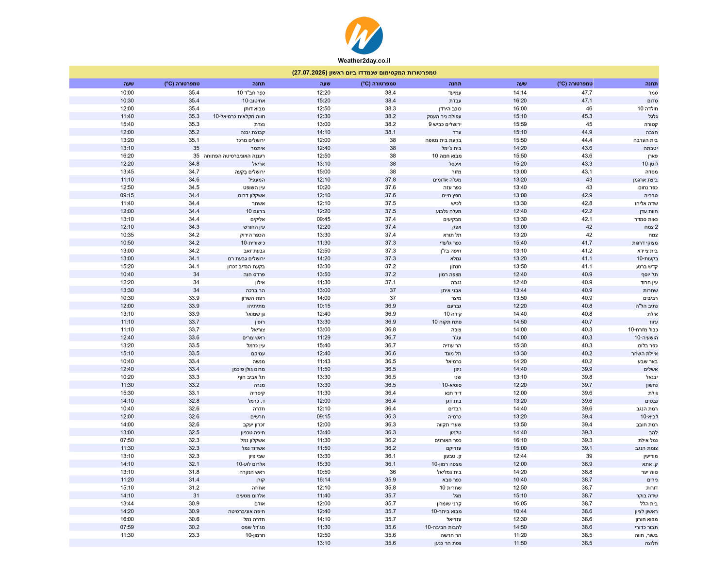Click the station name עבדת

pyautogui.click(x=455, y=101)
